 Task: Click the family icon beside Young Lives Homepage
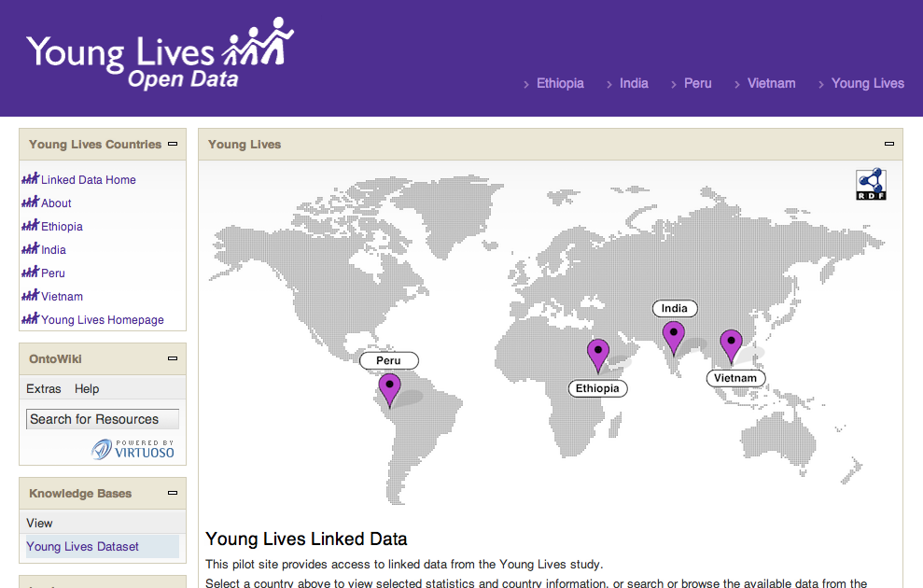[31, 318]
